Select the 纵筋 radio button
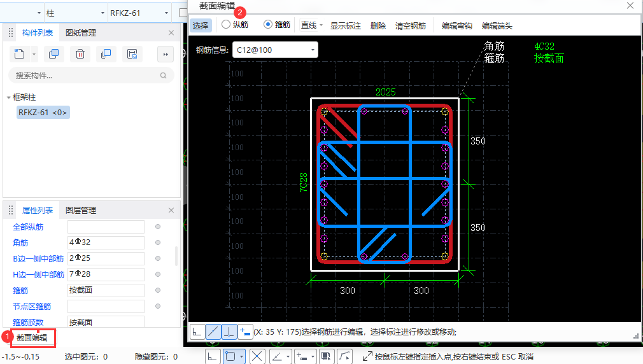Screen dimensions: 643x364 pos(226,24)
